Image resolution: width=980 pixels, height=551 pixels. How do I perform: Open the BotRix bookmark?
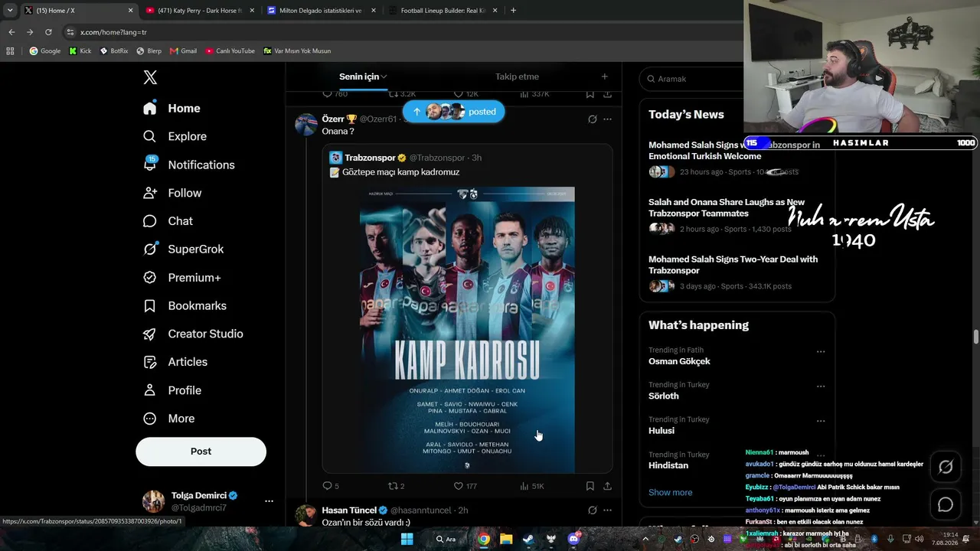(x=114, y=51)
